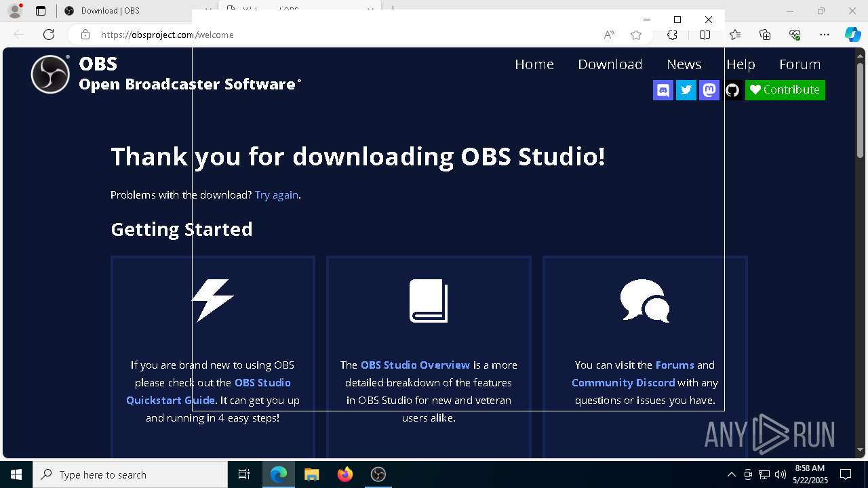This screenshot has height=488, width=868.
Task: Open Browser essentials heart icon
Action: [x=795, y=35]
